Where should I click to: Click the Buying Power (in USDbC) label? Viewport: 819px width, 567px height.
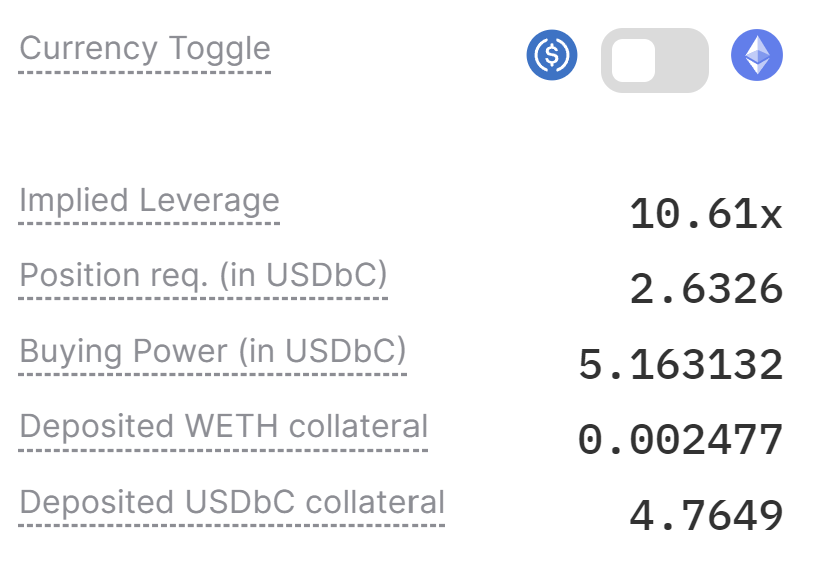pos(213,351)
